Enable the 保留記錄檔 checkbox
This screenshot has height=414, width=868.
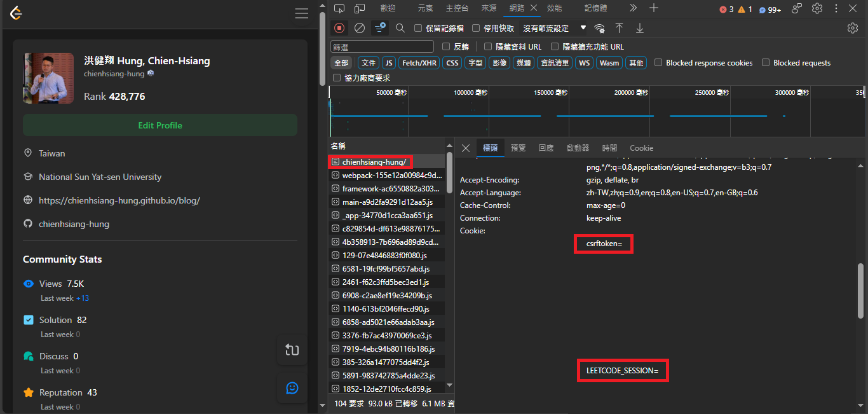coord(418,28)
